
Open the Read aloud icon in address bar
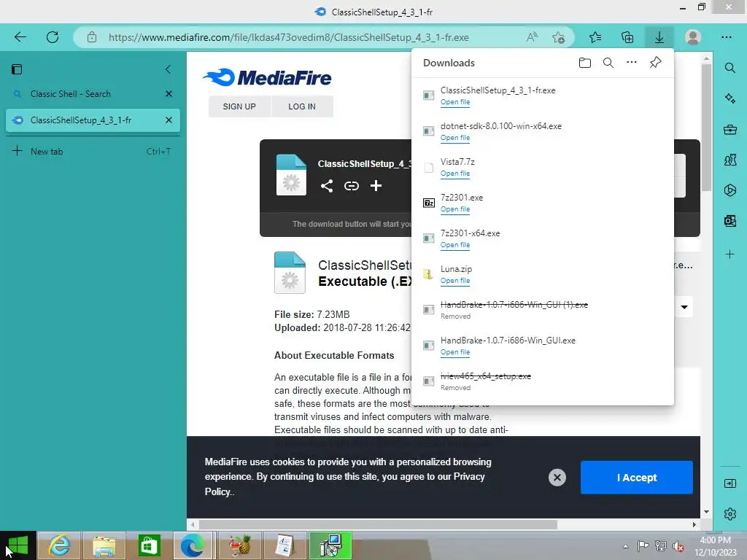(532, 37)
